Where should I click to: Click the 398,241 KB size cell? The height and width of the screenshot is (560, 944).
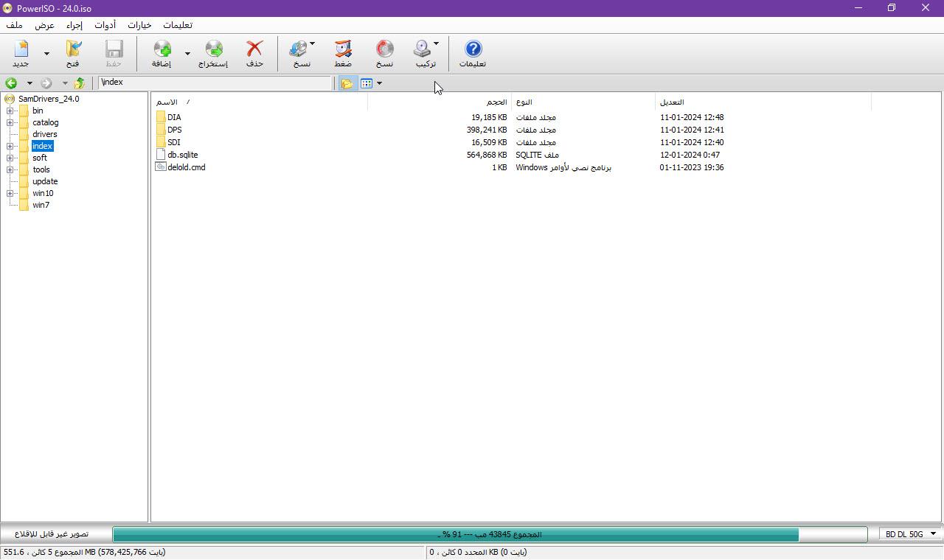pyautogui.click(x=487, y=130)
